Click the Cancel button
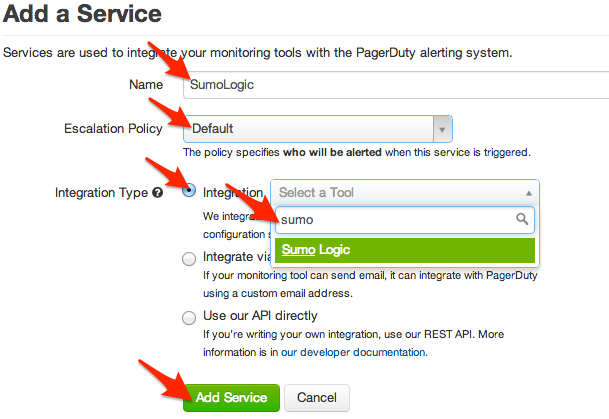 (x=317, y=397)
